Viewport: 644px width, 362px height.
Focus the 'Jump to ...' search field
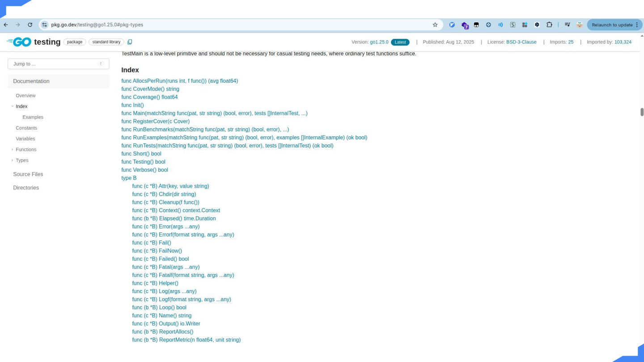click(x=58, y=64)
